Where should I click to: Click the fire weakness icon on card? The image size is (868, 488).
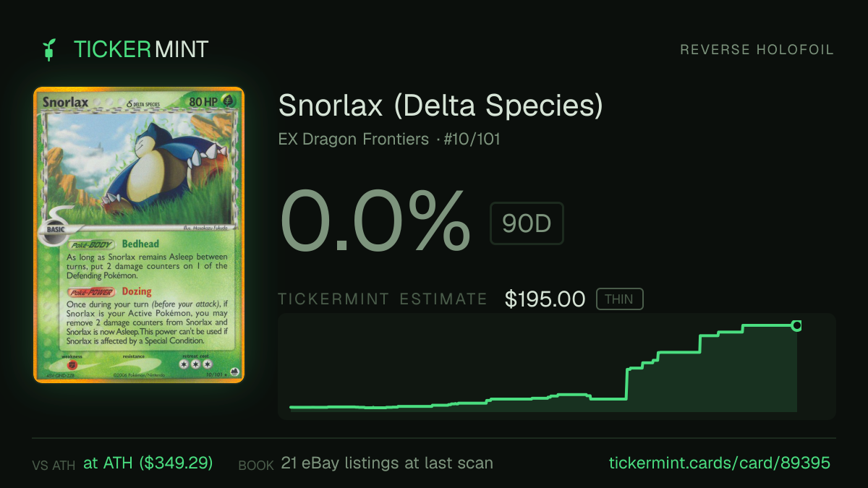[72, 365]
